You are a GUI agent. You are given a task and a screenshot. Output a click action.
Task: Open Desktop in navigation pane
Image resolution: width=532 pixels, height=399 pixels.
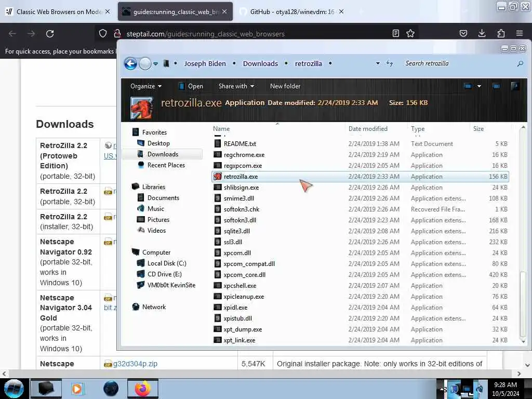(158, 143)
